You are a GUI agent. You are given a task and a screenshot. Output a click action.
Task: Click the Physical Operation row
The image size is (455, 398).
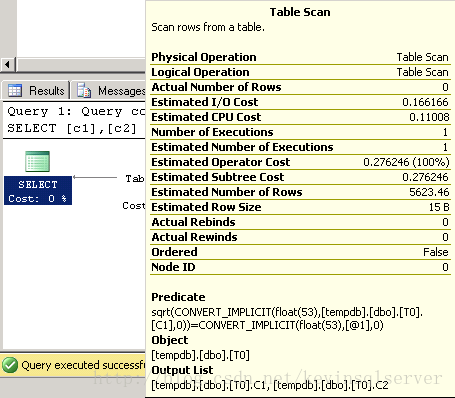click(x=300, y=57)
